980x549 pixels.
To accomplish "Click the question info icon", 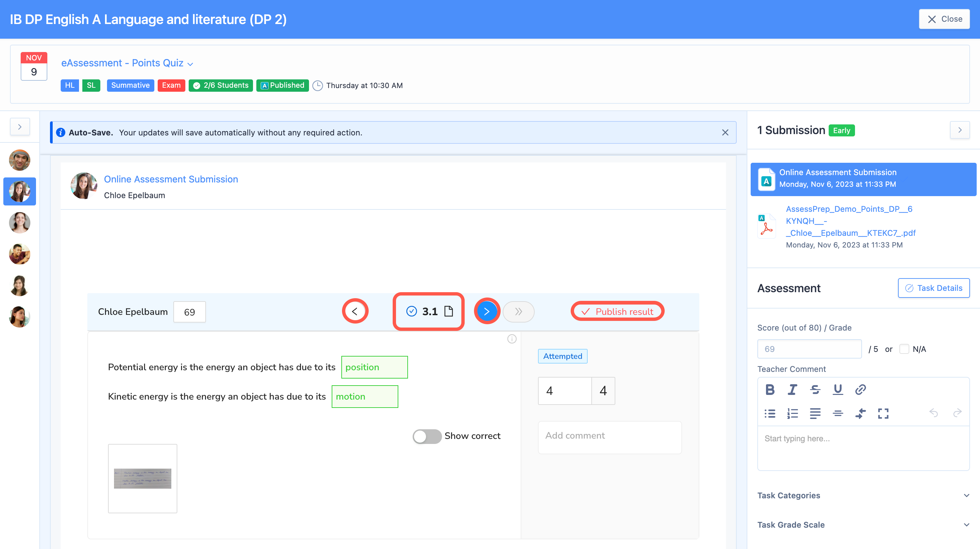I will 512,339.
